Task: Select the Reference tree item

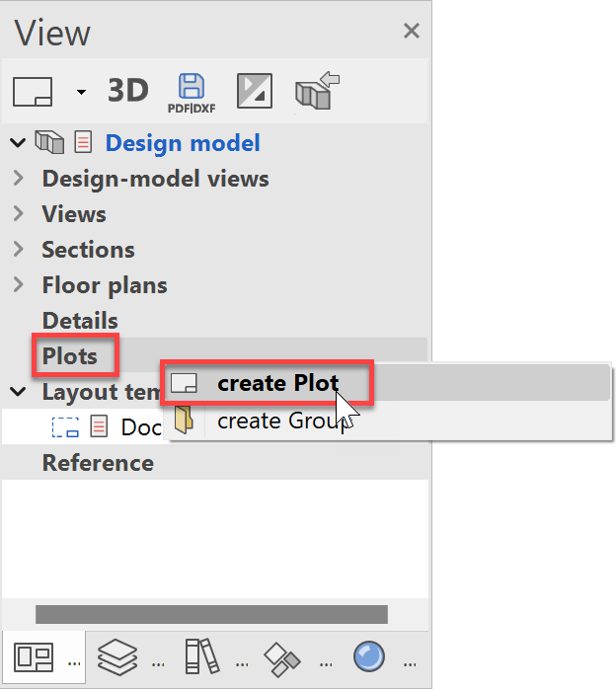Action: (x=99, y=463)
